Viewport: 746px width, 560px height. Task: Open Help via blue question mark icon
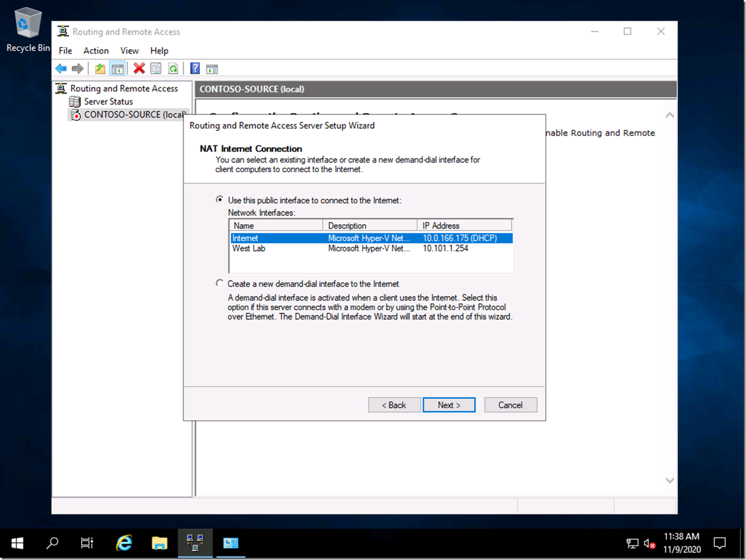(x=195, y=69)
